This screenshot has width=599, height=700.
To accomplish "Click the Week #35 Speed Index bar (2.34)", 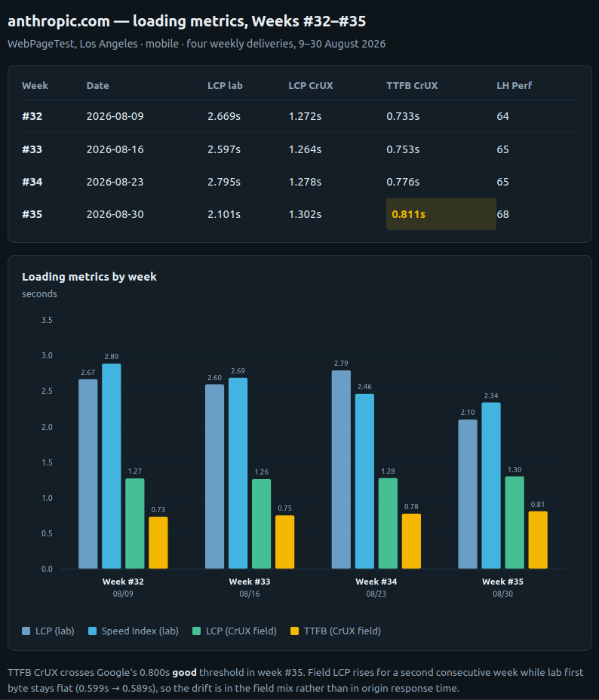I will [x=491, y=486].
